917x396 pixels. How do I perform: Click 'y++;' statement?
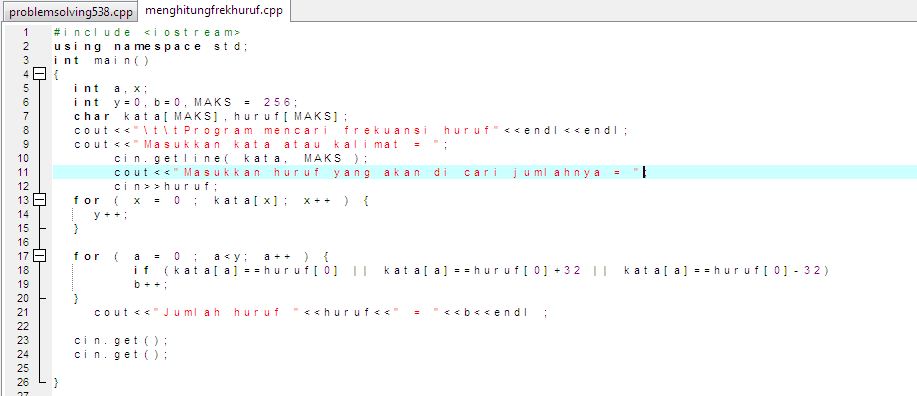[111, 215]
